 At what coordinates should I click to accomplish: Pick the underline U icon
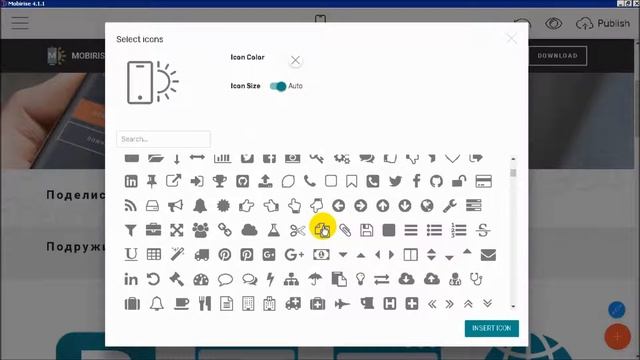(131, 255)
